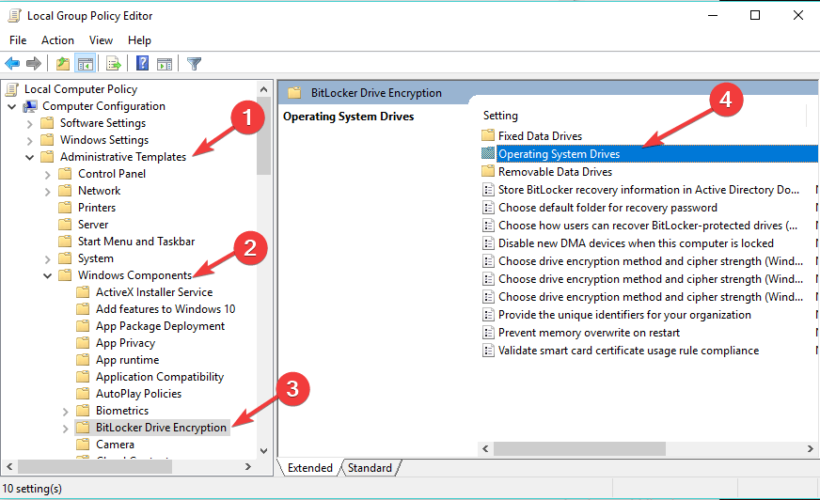
Task: Expand the Network node
Action: (48, 191)
